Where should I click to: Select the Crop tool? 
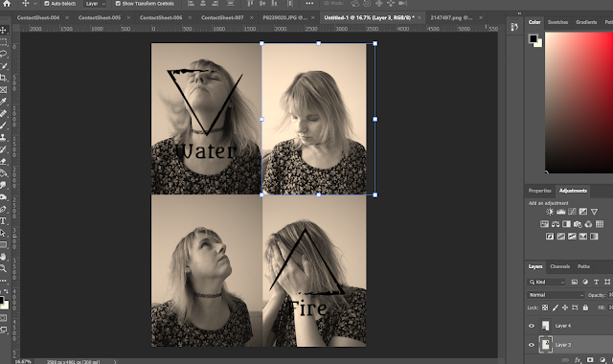3,78
